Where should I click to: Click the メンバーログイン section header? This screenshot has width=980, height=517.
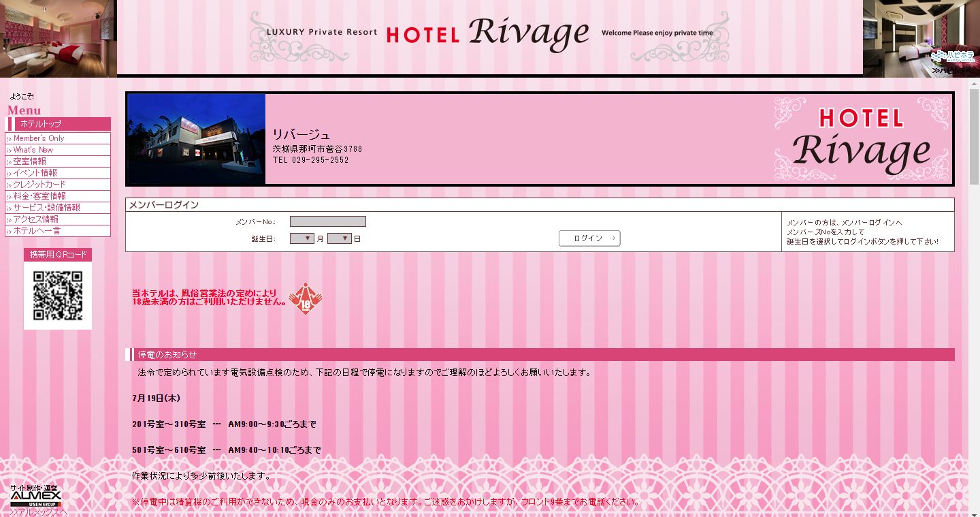coord(540,205)
